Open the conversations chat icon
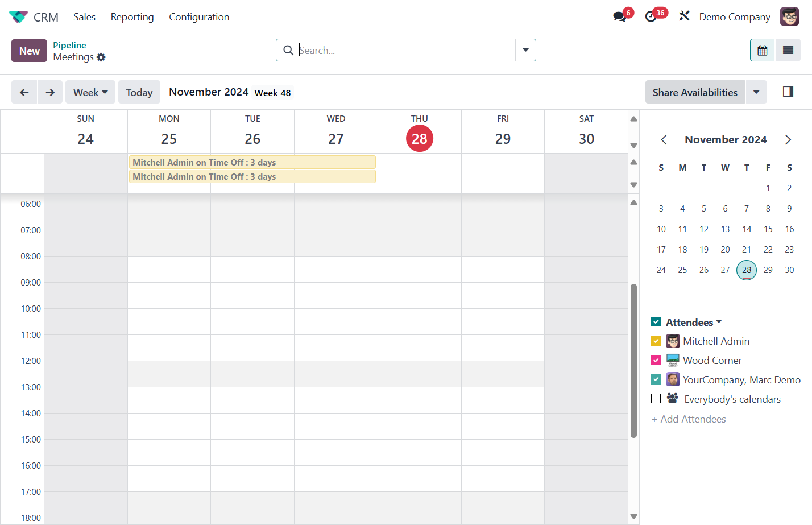The image size is (812, 525). 620,16
